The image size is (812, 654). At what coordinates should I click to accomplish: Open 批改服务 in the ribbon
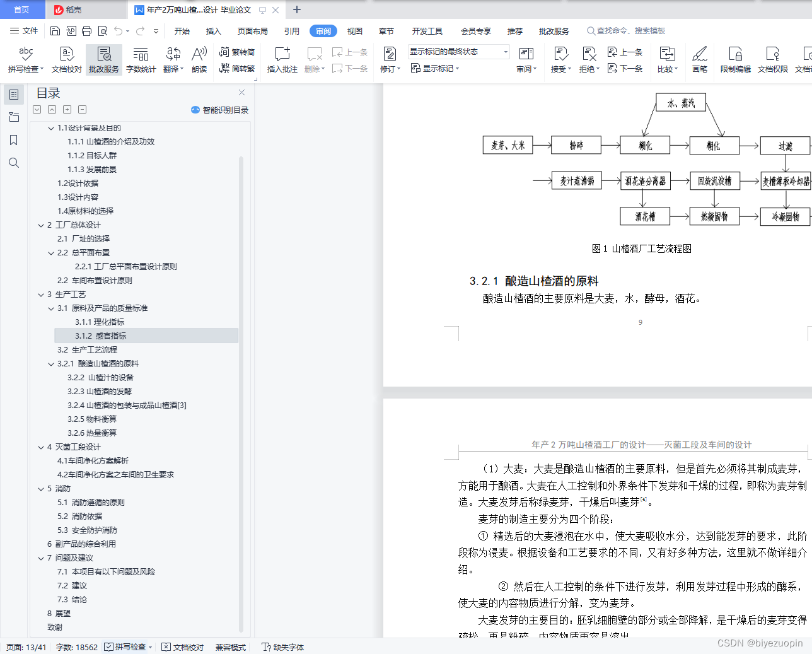click(x=104, y=60)
